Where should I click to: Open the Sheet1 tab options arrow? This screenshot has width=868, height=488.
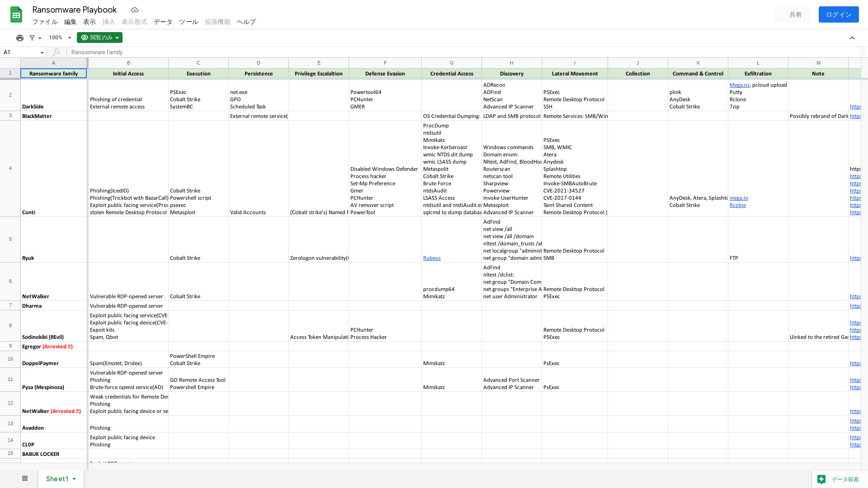coord(74,479)
